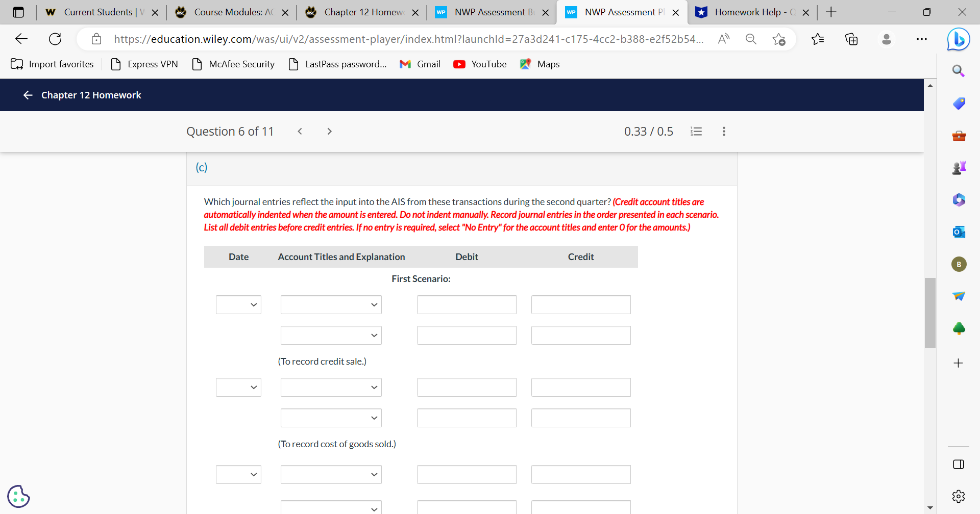Click the scrollbar up arrow
980x514 pixels.
[930, 86]
